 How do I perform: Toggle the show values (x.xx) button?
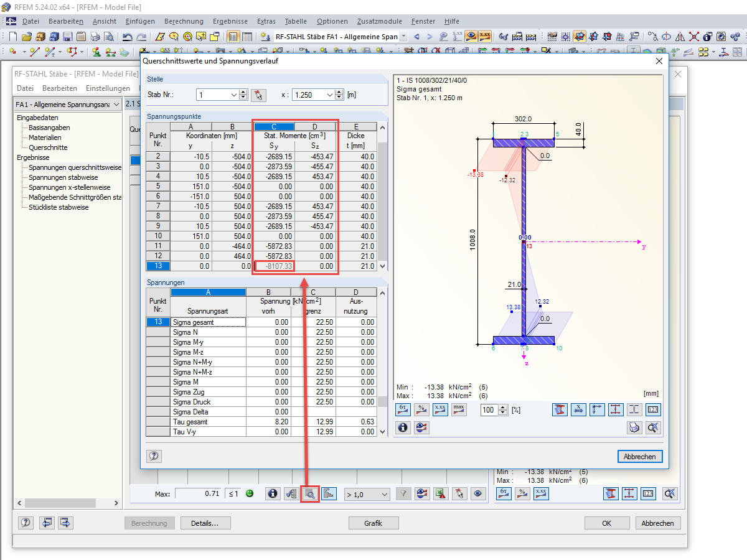click(x=440, y=410)
